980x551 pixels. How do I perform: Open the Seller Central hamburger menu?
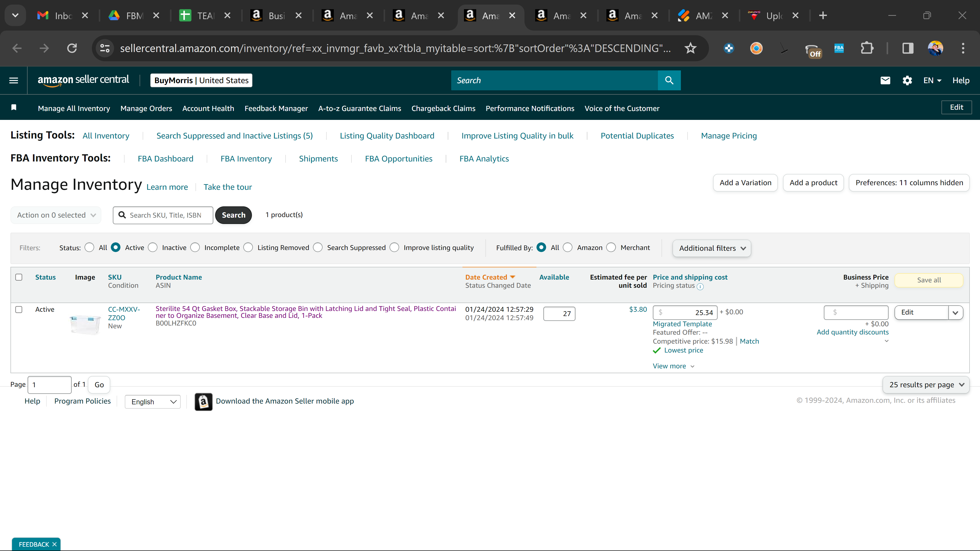14,80
